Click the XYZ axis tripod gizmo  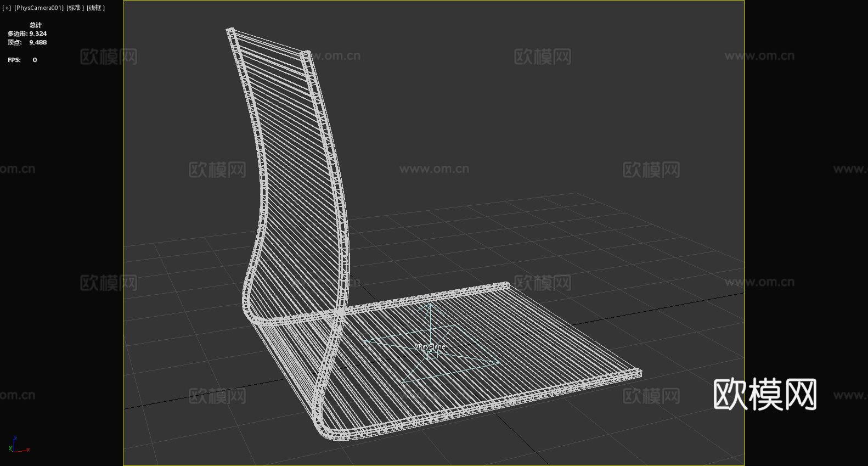(19, 445)
